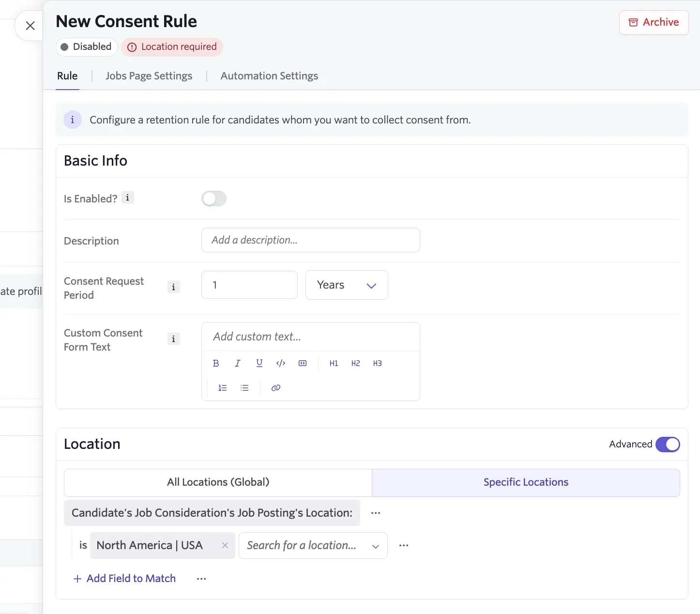Screen dimensions: 700x614
Task: Click the Disabled status badge
Action: coord(87,47)
